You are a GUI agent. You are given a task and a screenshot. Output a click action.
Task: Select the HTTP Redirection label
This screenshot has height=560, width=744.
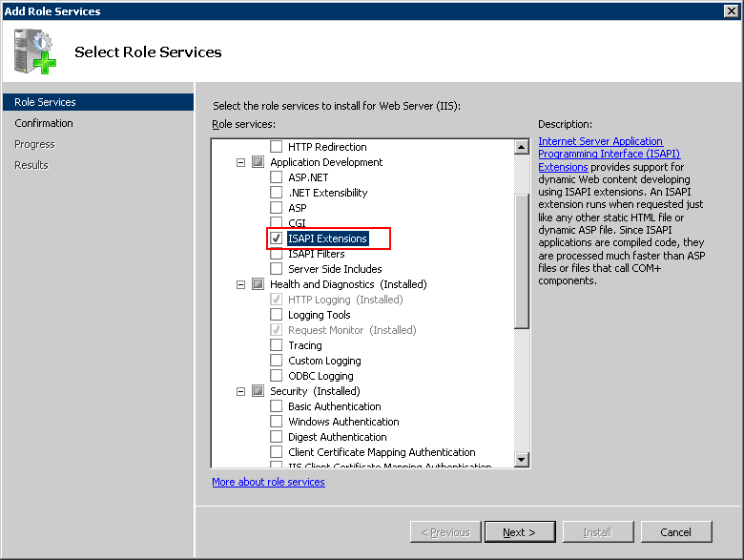327,147
